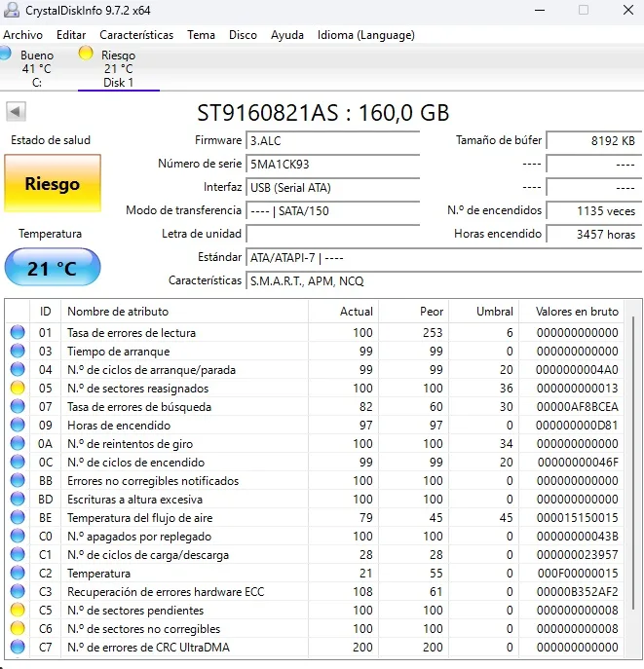Click the yellow status icon for attribute C6
The image size is (644, 669).
[x=18, y=629]
